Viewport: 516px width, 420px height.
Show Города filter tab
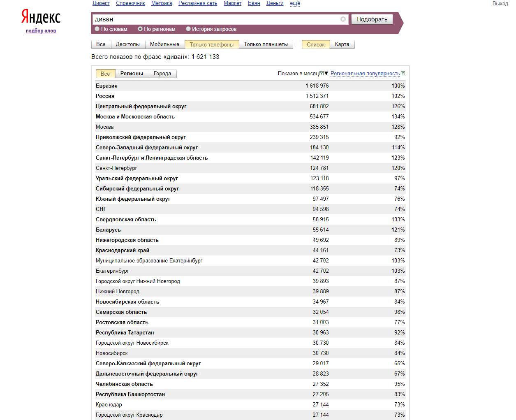tap(162, 74)
